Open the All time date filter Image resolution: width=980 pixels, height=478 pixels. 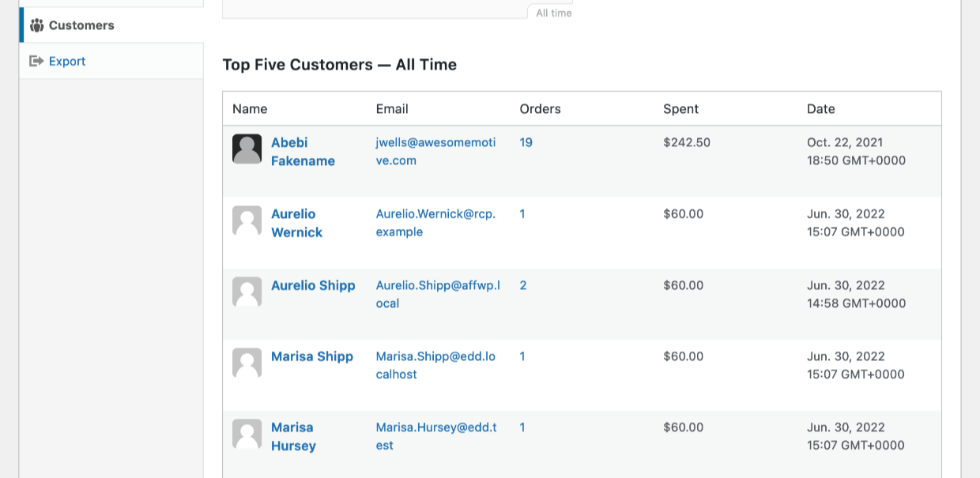pos(552,13)
